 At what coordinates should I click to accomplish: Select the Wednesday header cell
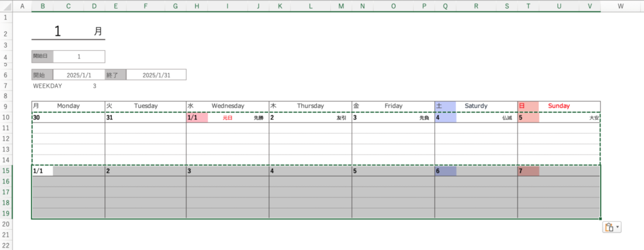coord(228,106)
